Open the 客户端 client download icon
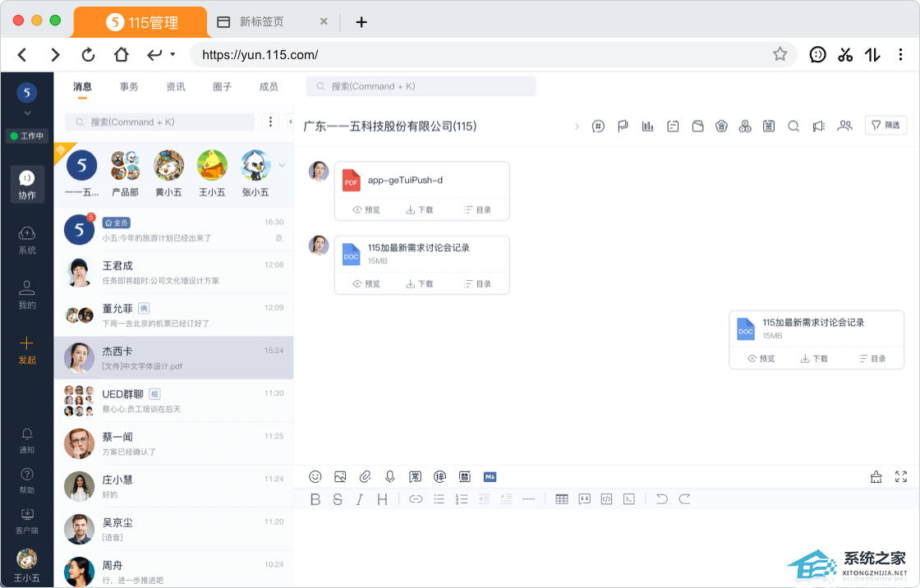This screenshot has height=588, width=920. [27, 521]
